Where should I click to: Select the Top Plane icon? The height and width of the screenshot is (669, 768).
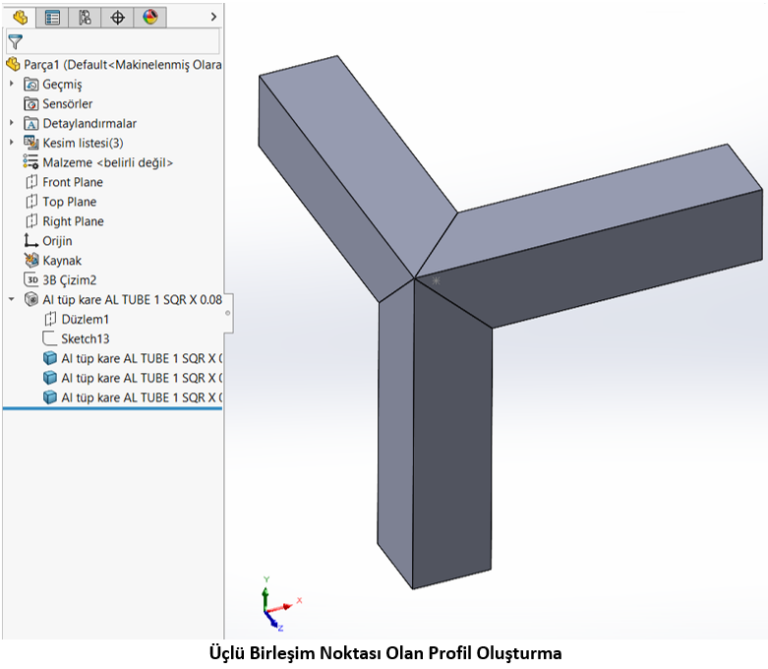31,202
